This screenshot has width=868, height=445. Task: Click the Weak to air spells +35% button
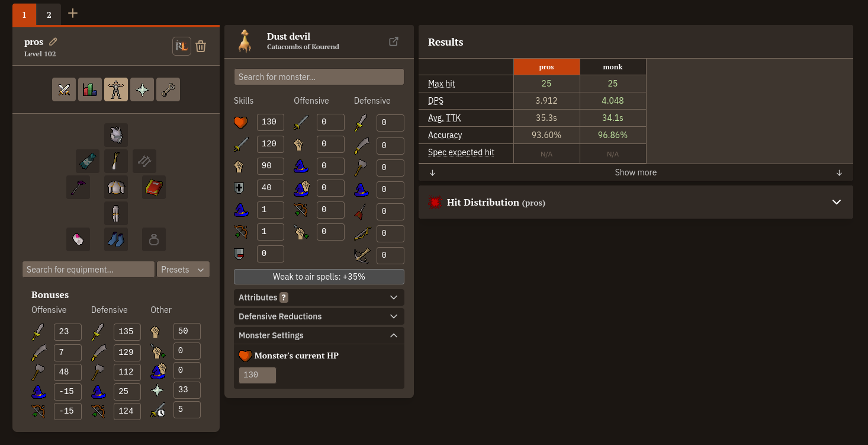[x=319, y=277]
